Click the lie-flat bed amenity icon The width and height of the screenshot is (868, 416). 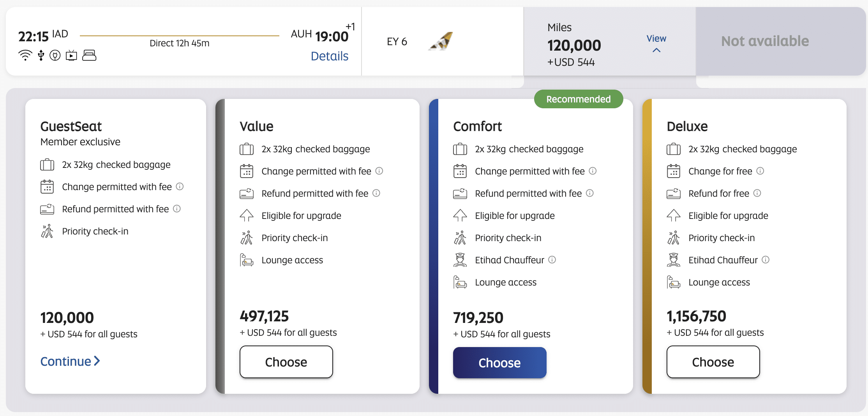pyautogui.click(x=89, y=55)
